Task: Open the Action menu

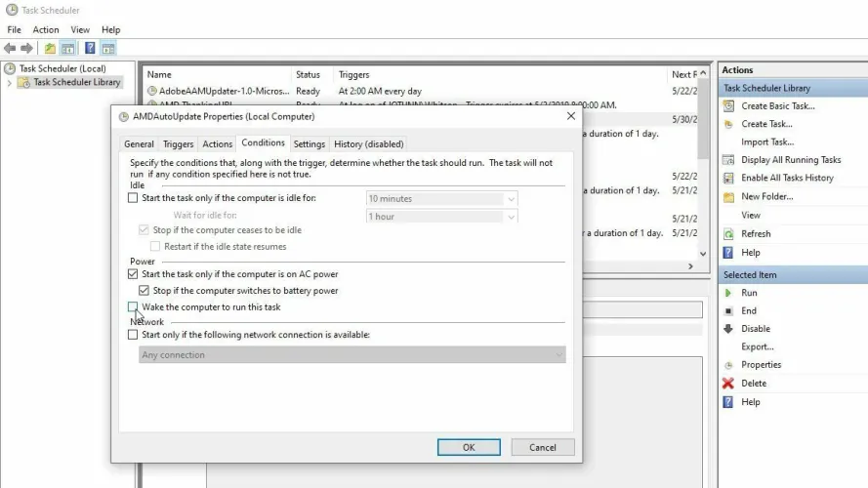Action: (46, 30)
